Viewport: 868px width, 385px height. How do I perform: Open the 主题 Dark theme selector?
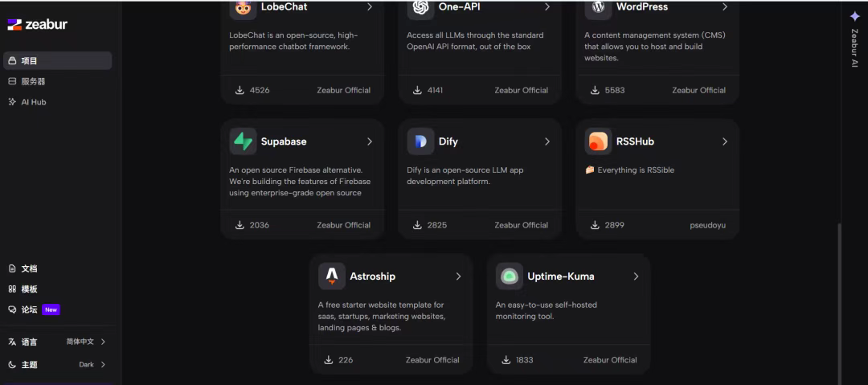[x=56, y=364]
